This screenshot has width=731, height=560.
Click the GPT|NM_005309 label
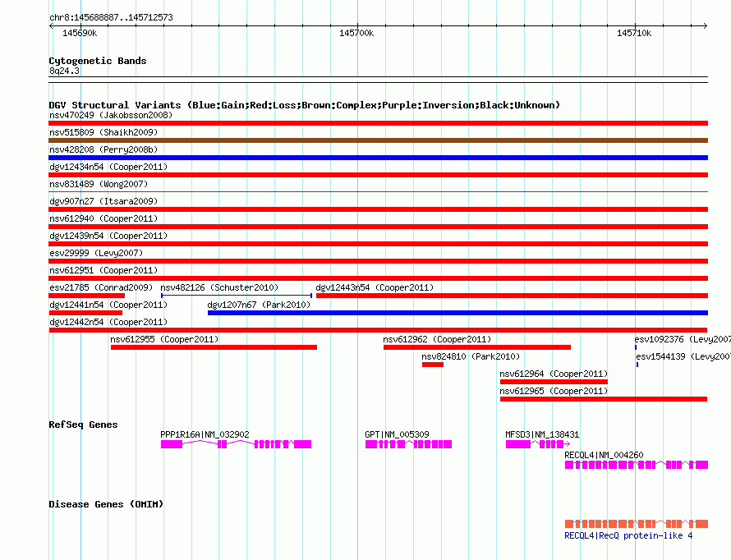point(397,434)
